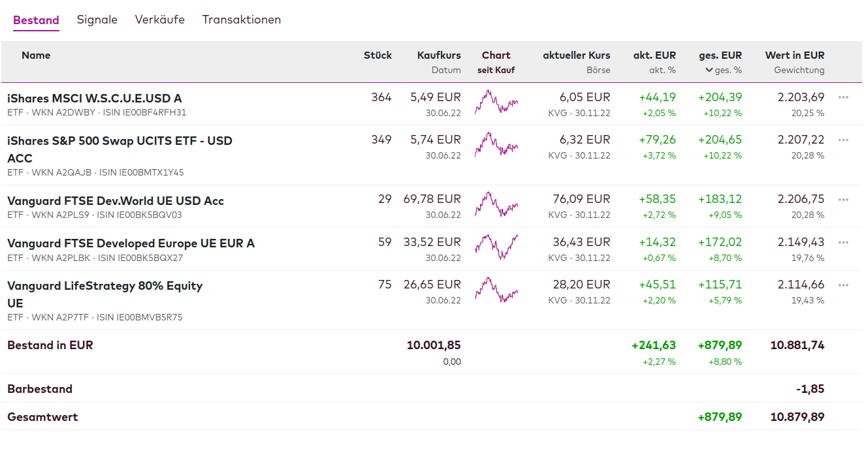
Task: Open Vanguard FTSE Dev.World UE USD Acc link
Action: tap(116, 201)
